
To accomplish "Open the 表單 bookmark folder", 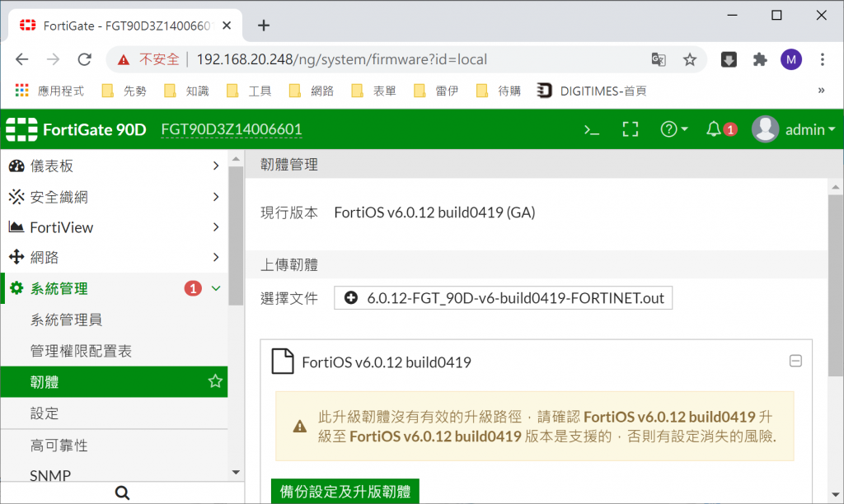I will point(374,91).
